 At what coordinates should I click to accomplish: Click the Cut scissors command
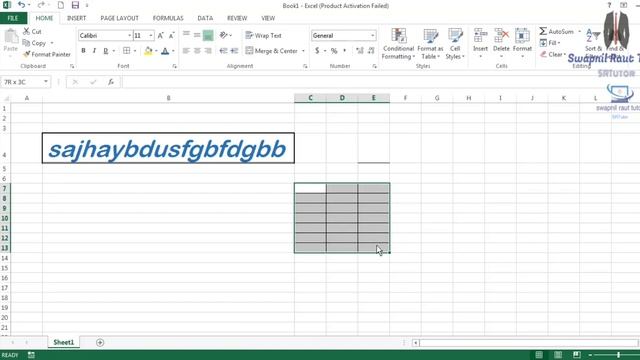(x=32, y=31)
